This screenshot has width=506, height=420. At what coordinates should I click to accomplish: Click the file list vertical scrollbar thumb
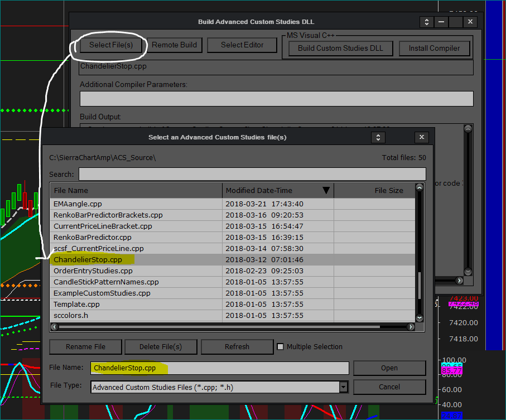[420, 286]
